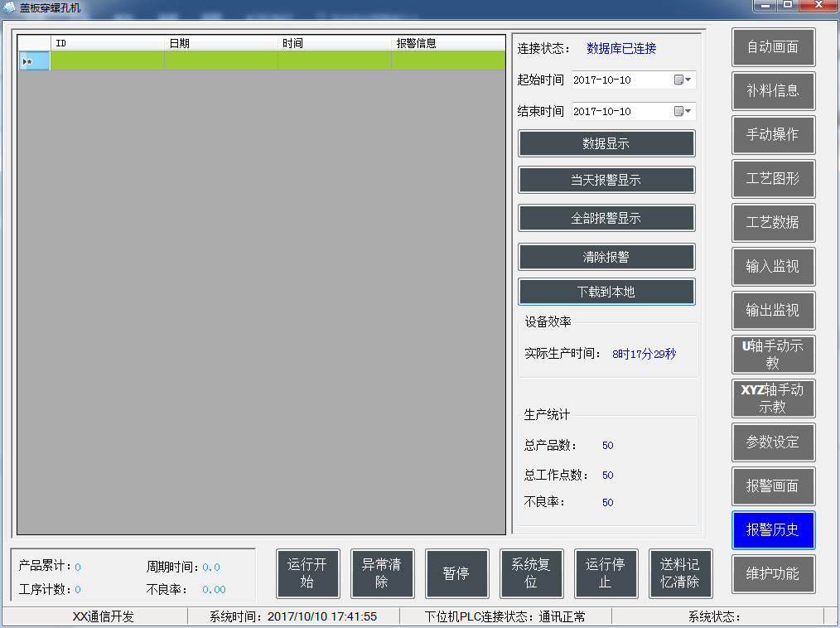Open 维护功能 (maintenance functions)
This screenshot has width=840, height=628.
click(x=773, y=574)
